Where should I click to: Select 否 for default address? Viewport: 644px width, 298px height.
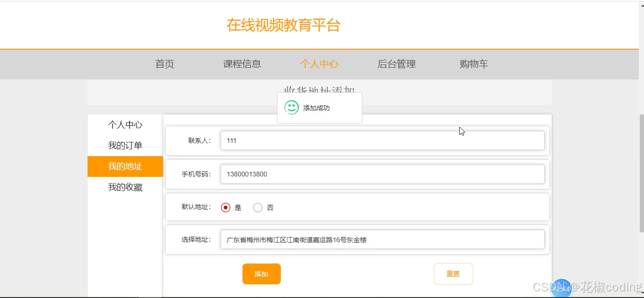point(258,207)
